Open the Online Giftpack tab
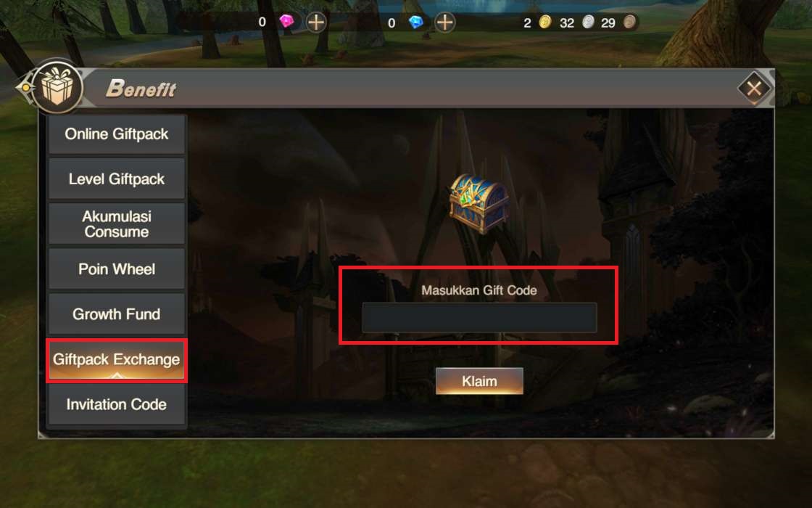 coord(117,134)
